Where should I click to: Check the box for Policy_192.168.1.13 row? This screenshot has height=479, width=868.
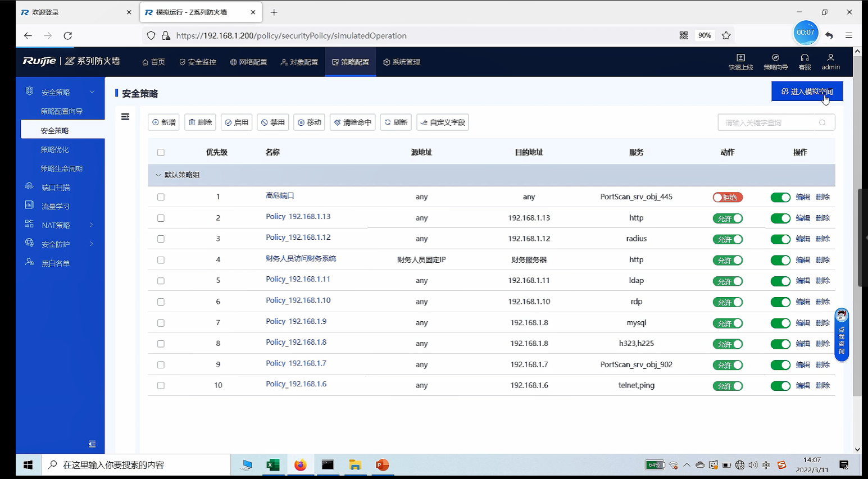(x=161, y=218)
